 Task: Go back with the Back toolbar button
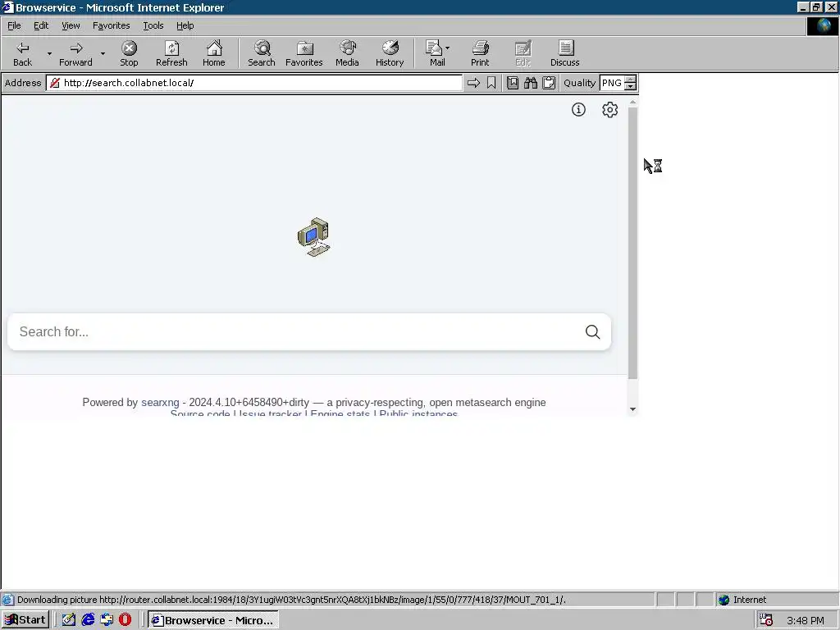[22, 53]
